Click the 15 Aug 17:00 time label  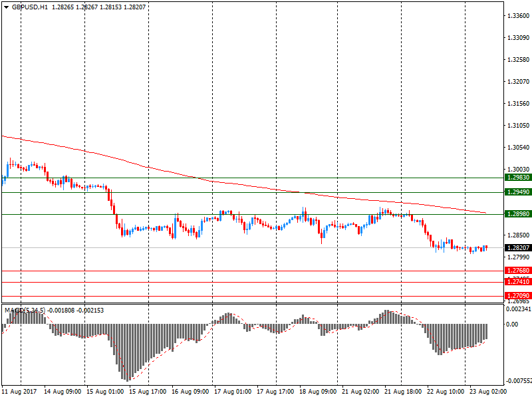(148, 392)
